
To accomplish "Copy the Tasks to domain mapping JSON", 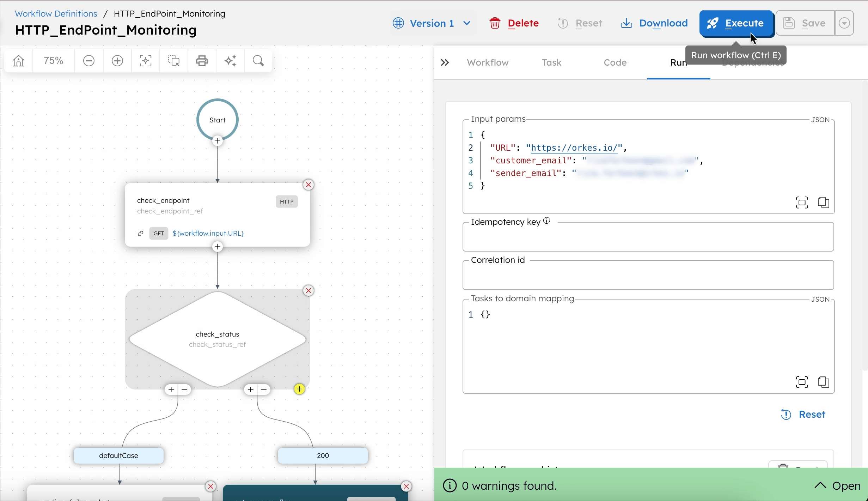I will tap(824, 382).
